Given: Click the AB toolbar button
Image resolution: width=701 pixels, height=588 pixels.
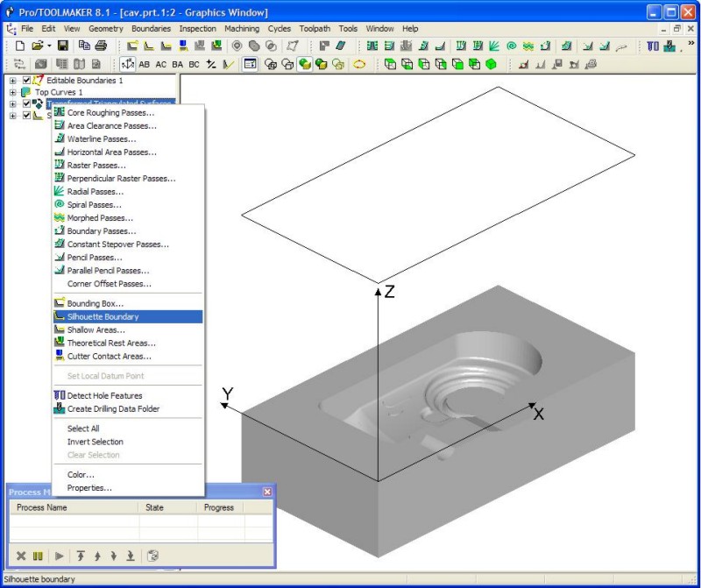Looking at the screenshot, I should click(x=144, y=64).
